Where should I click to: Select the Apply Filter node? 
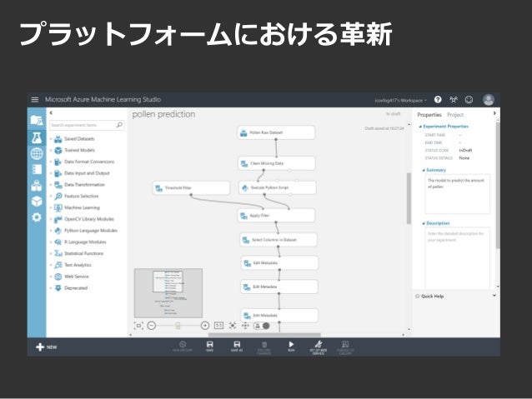tap(276, 215)
